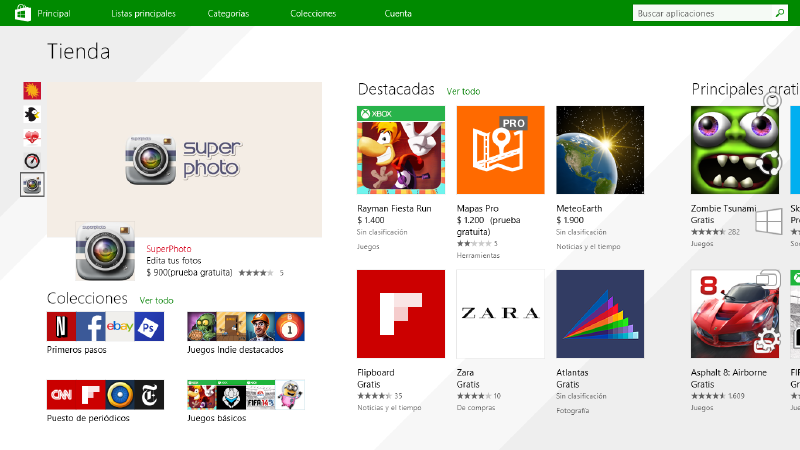
Task: Open the Flipboard red tile
Action: point(401,314)
